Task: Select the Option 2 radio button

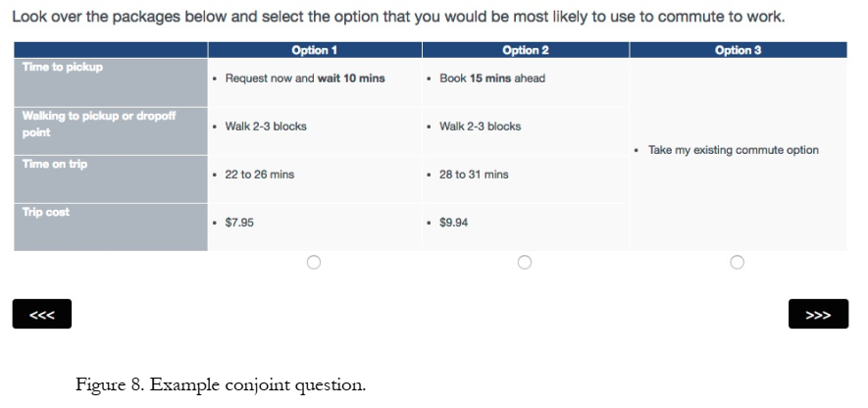Action: pos(525,262)
